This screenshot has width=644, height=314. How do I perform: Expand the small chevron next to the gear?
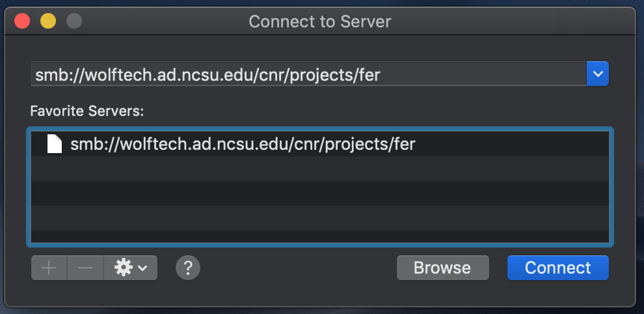click(x=142, y=268)
